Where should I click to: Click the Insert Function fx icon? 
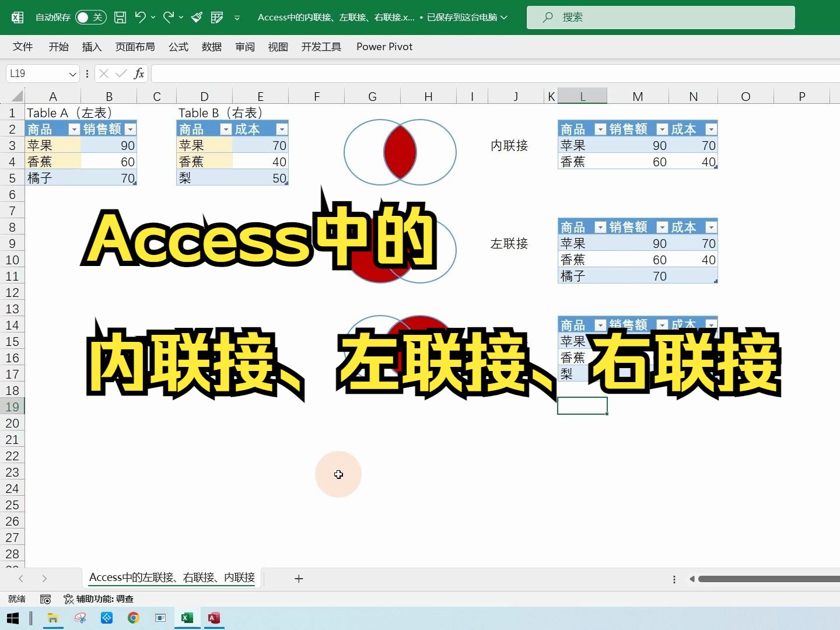(139, 73)
